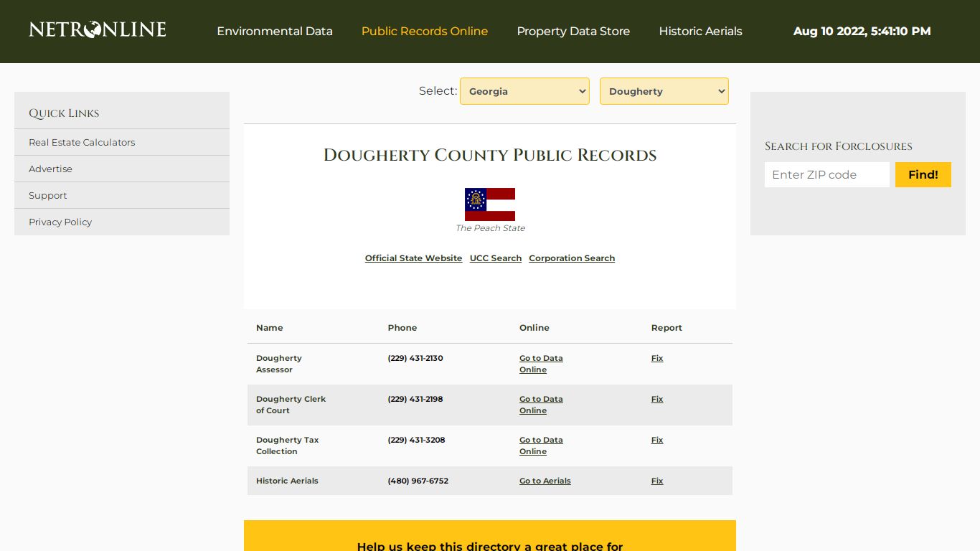Click Fix for Dougherty Clerk of Court

[x=657, y=399]
